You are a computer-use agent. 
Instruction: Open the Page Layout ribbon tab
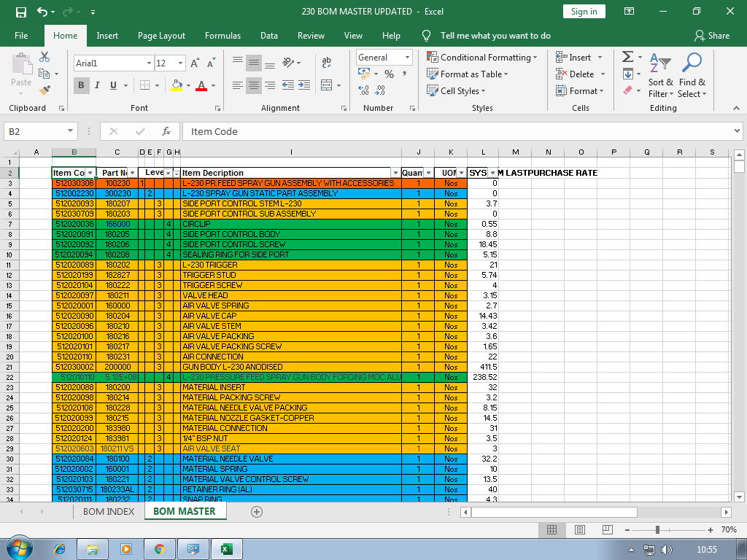(x=161, y=36)
